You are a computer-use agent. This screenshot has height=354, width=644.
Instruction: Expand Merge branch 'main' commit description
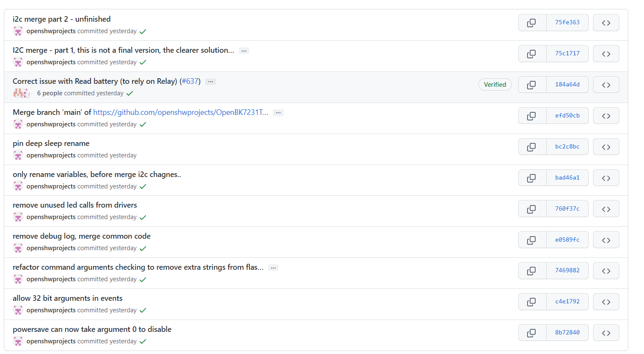pyautogui.click(x=278, y=113)
